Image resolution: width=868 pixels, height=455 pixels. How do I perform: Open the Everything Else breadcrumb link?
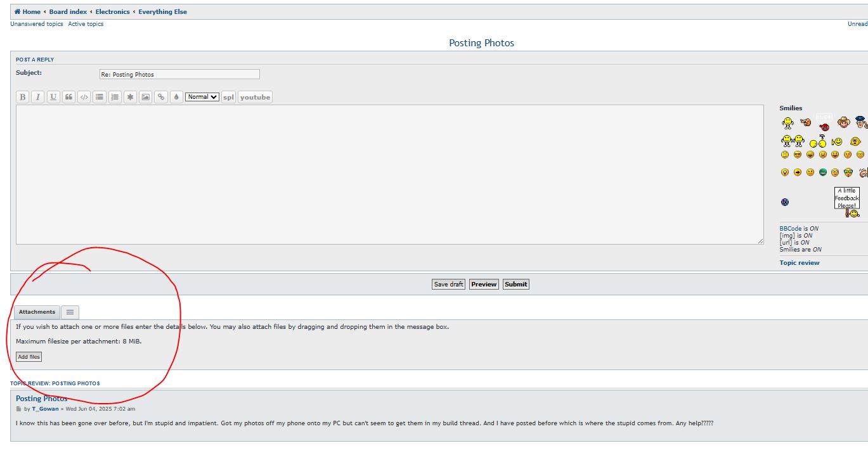click(x=162, y=11)
